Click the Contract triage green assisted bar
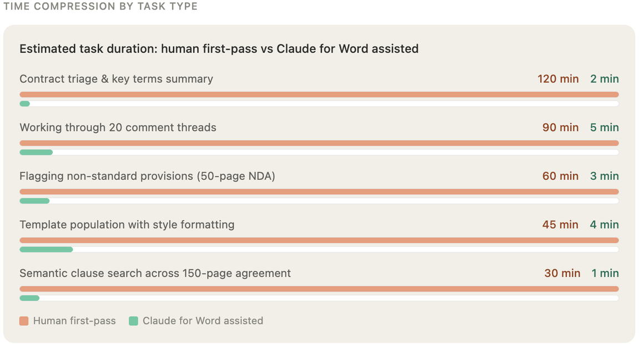The width and height of the screenshot is (644, 344). (24, 104)
